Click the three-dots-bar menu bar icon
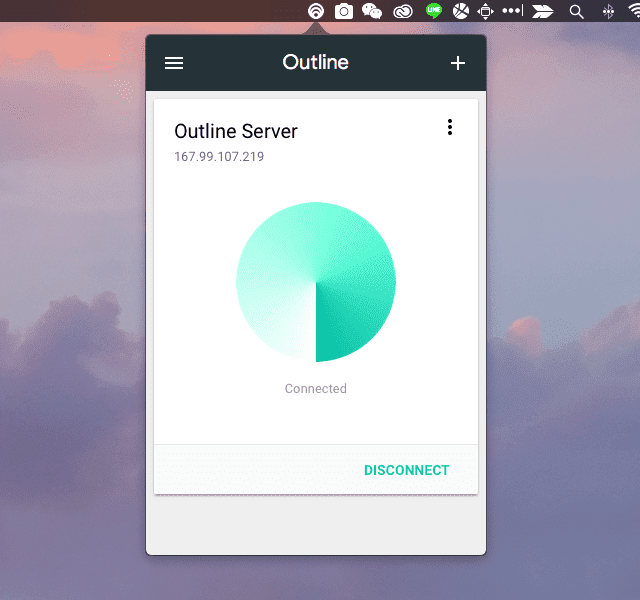 pyautogui.click(x=513, y=11)
